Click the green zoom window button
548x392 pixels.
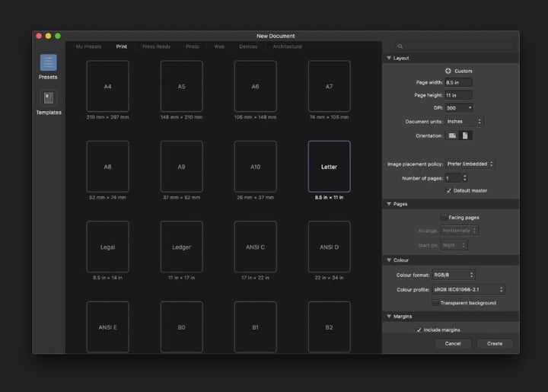[x=58, y=36]
